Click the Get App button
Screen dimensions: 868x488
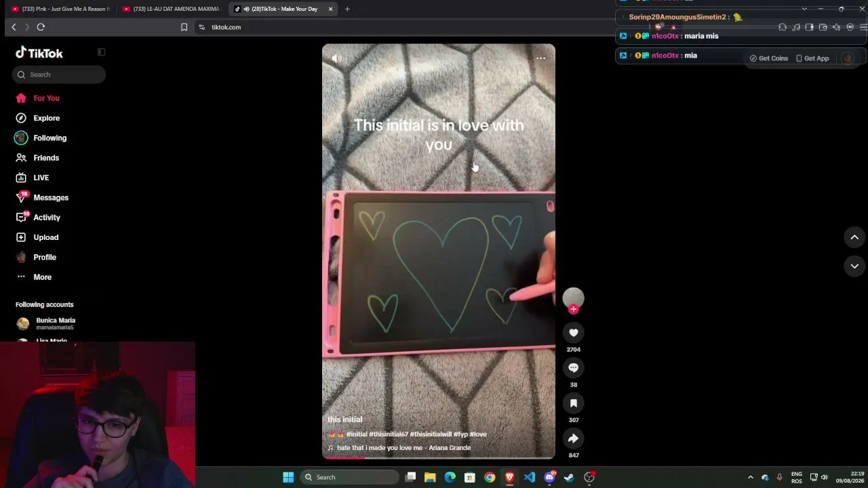pyautogui.click(x=812, y=58)
